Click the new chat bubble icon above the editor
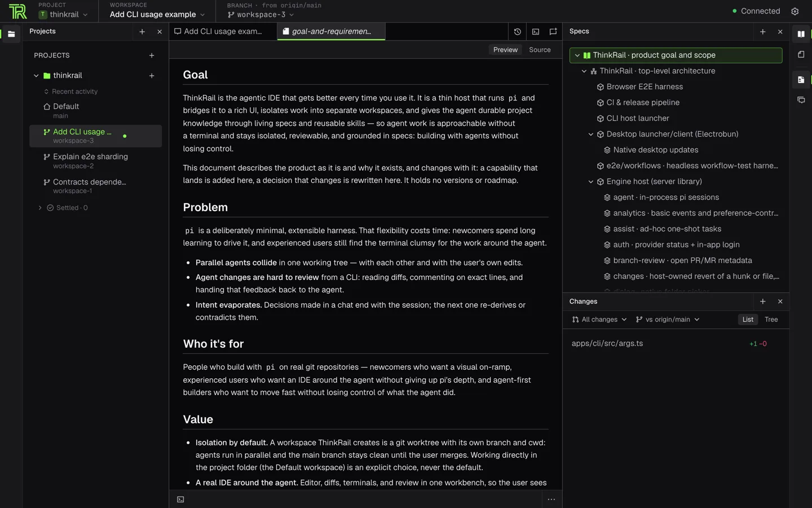The height and width of the screenshot is (508, 812). (553, 32)
